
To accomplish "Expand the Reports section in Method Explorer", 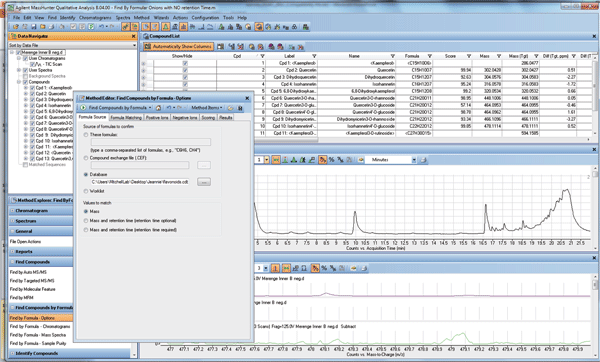I will [12, 252].
